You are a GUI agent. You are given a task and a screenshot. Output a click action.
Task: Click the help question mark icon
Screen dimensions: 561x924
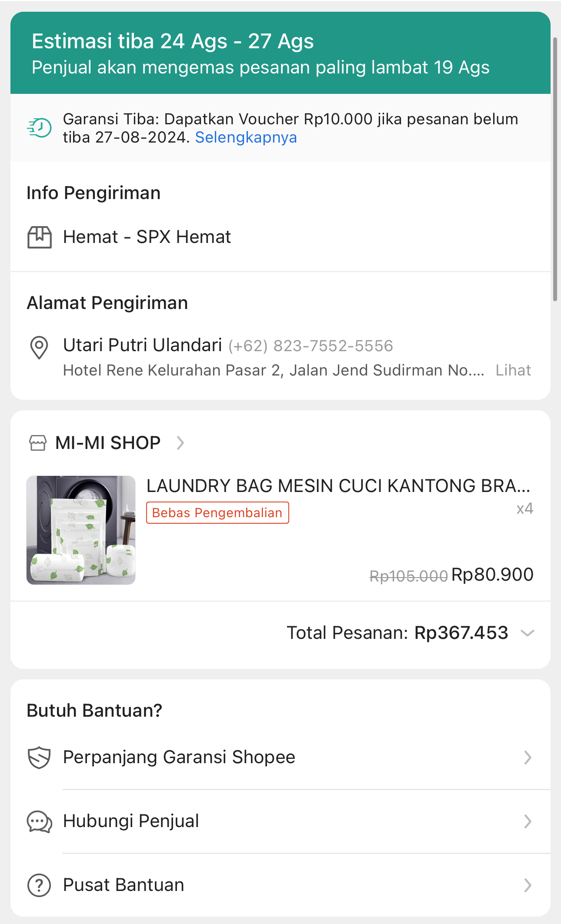39,885
